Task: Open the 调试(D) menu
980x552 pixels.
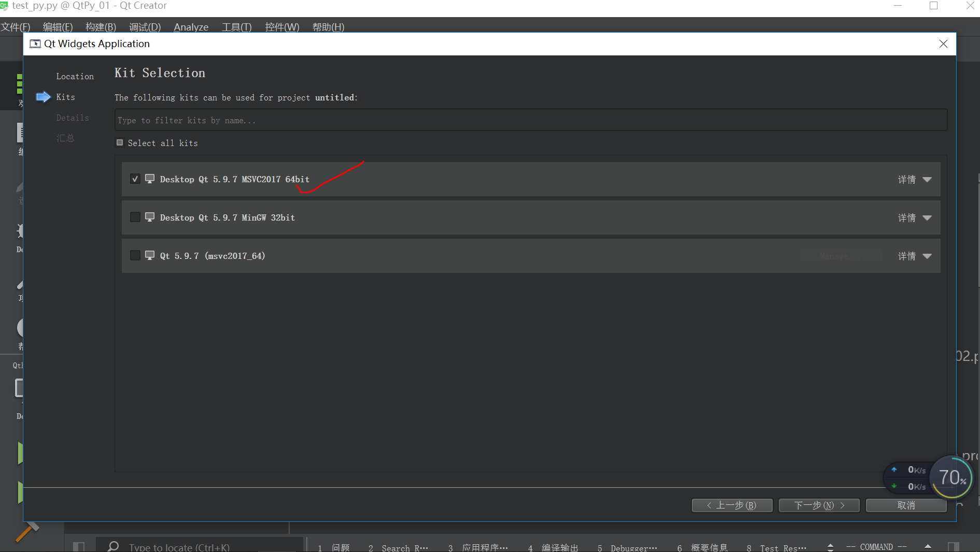Action: tap(145, 27)
